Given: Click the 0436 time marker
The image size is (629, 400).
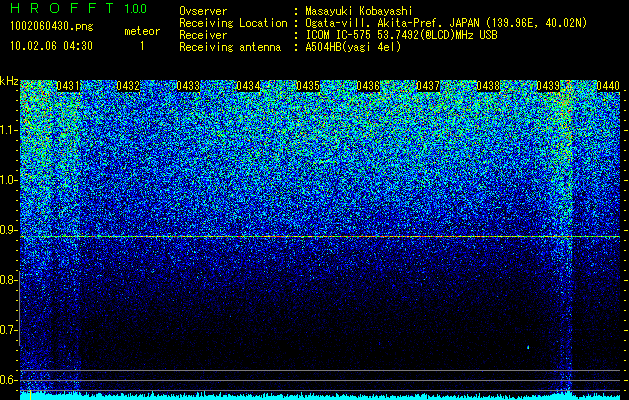Looking at the screenshot, I should [368, 86].
